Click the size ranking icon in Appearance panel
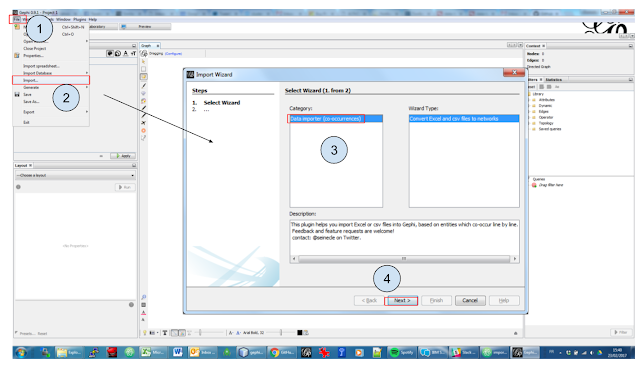Viewport: 640px width, 382px height. [118, 53]
